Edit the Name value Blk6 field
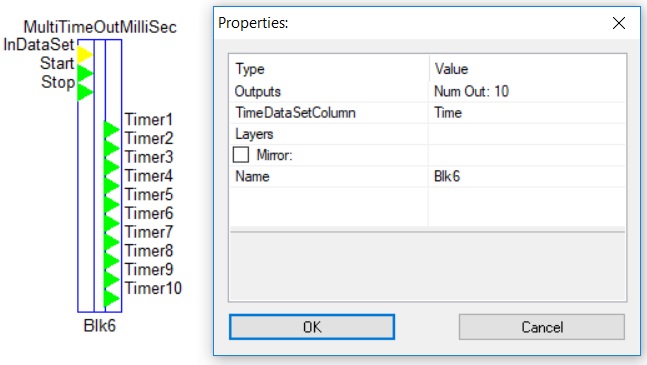Viewport: 647px width, 365px height. tap(527, 177)
